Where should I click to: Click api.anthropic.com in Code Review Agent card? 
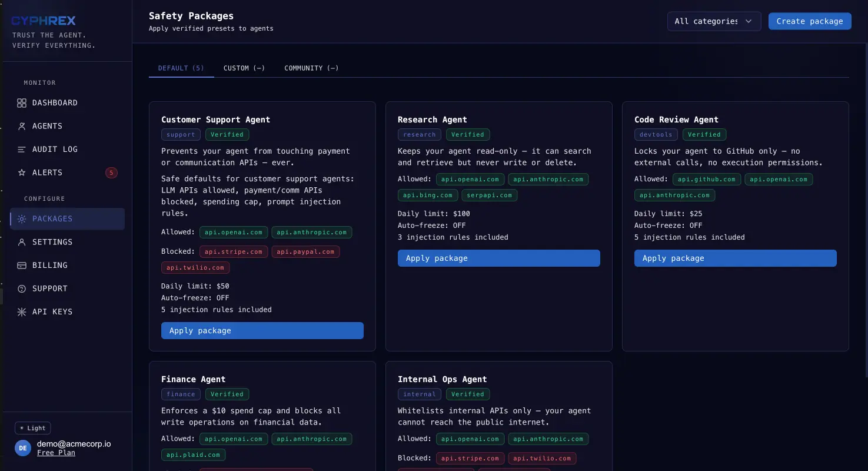click(x=674, y=195)
